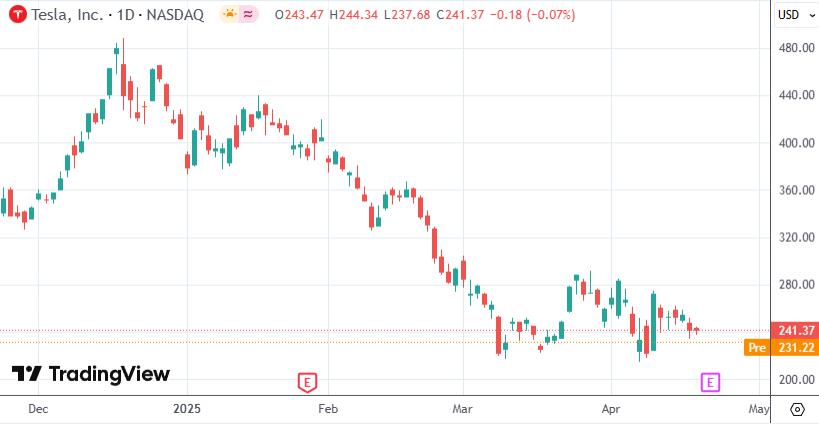The height and width of the screenshot is (424, 819).
Task: Click the 1D interval label
Action: [x=125, y=15]
